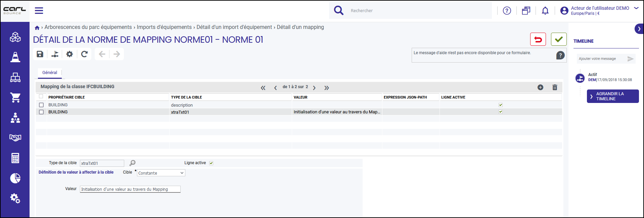Open the handshake contracts sidebar module
This screenshot has height=218, width=644.
(15, 138)
